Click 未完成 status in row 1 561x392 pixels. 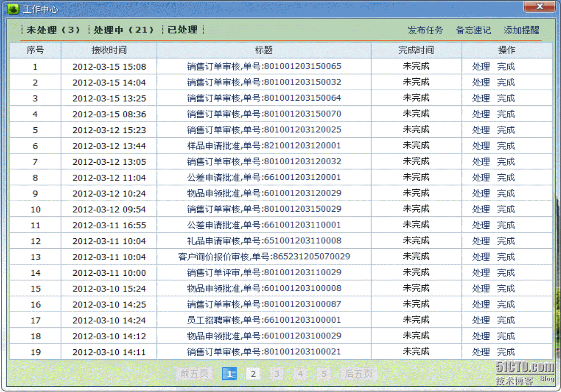[x=416, y=66]
